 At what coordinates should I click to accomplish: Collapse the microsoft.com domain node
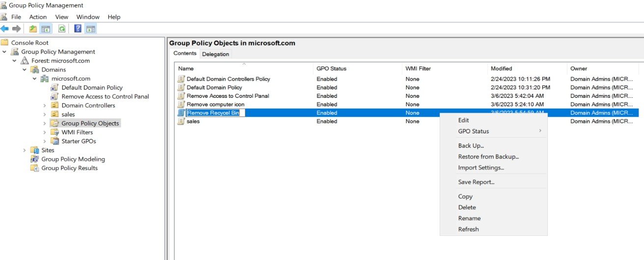34,78
